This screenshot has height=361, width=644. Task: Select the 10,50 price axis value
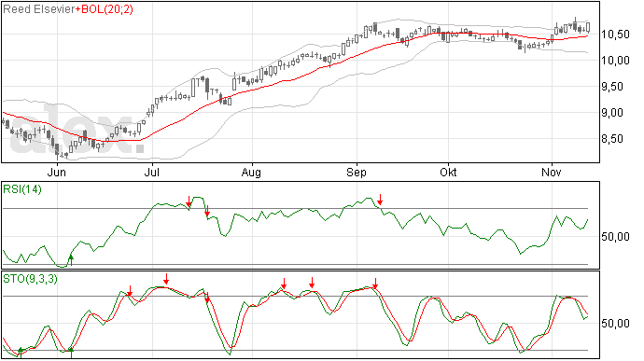coord(615,35)
